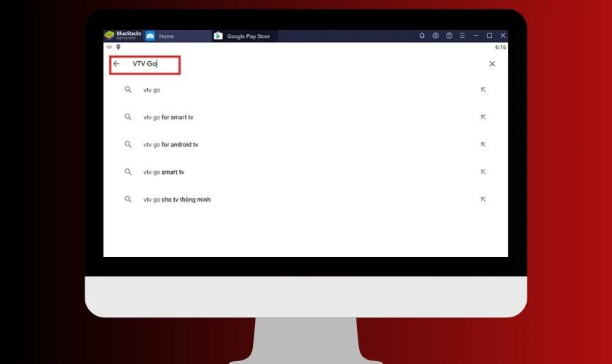
Task: Select 'vtv go cho tv thông minh' suggestion
Action: [x=305, y=199]
